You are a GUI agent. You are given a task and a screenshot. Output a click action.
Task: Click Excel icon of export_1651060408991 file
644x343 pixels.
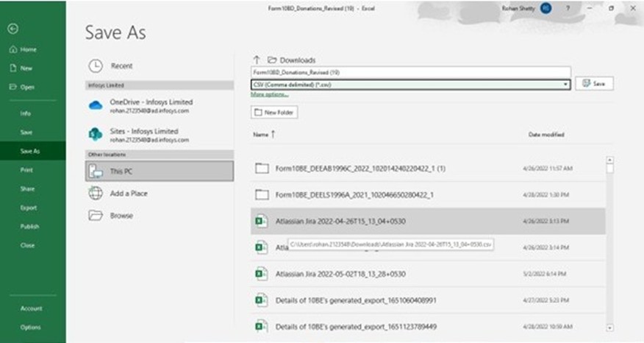tap(262, 300)
